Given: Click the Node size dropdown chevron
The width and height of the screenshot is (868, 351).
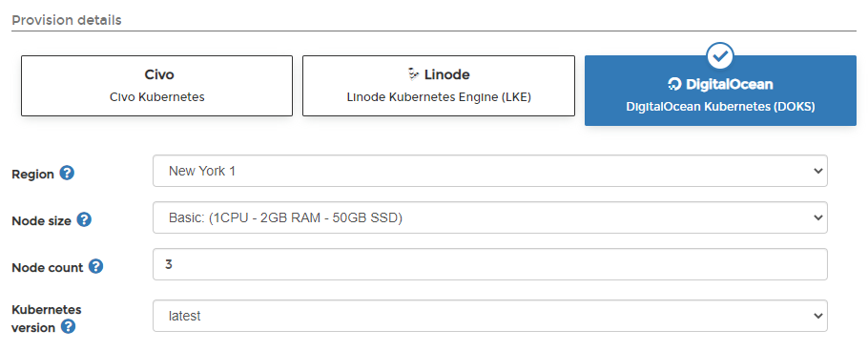Looking at the screenshot, I should [818, 217].
